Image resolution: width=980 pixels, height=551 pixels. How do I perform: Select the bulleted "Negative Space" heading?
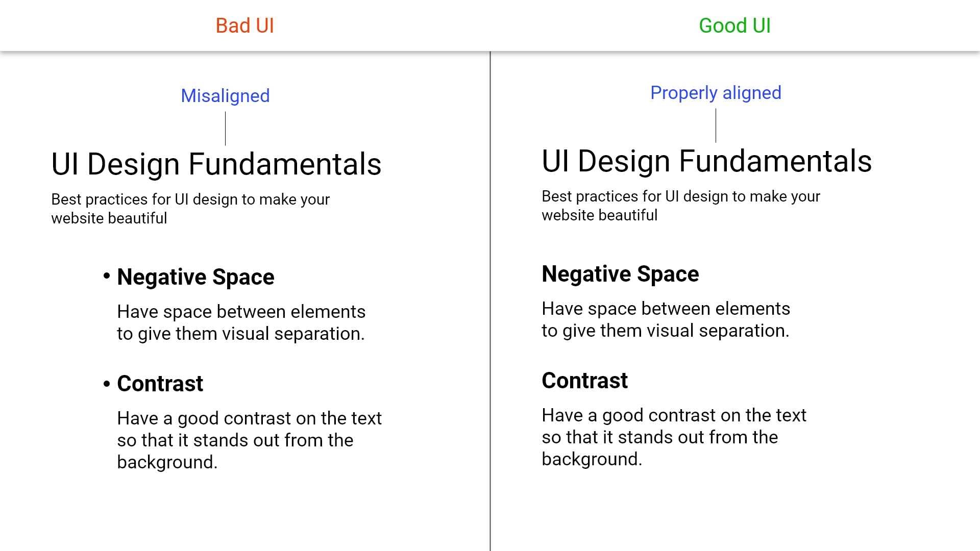coord(195,277)
